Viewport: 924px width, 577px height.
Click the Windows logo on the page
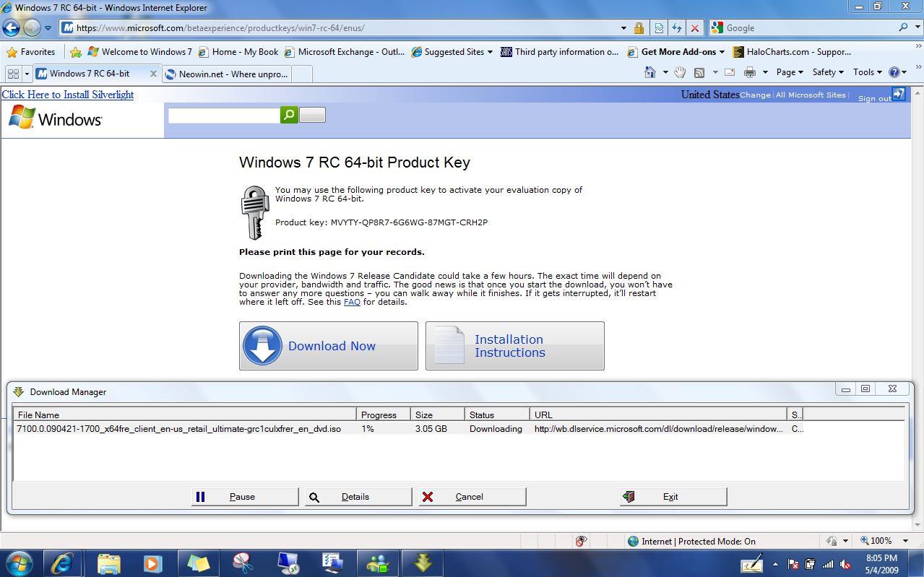pyautogui.click(x=55, y=118)
